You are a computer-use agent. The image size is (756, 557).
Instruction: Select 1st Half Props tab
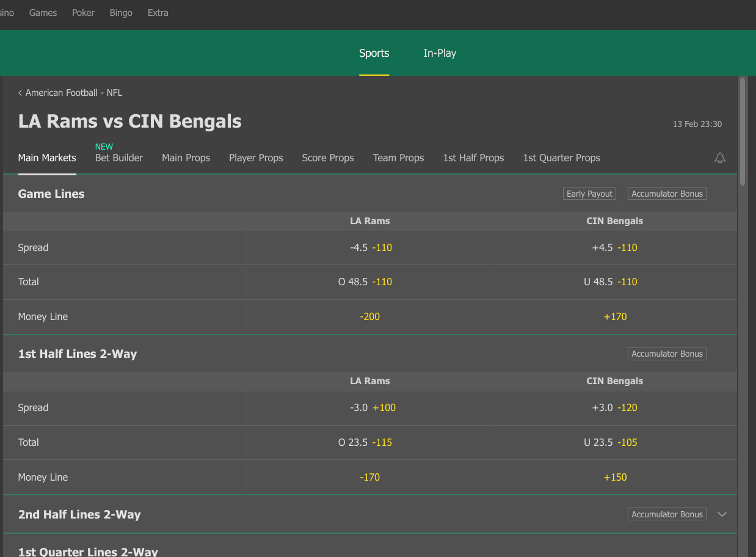tap(473, 158)
